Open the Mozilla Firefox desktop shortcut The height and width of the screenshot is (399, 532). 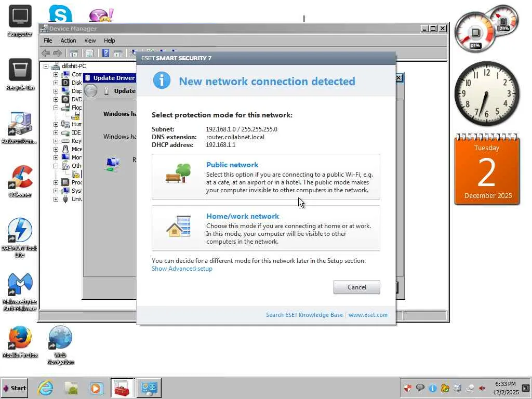[x=20, y=342]
